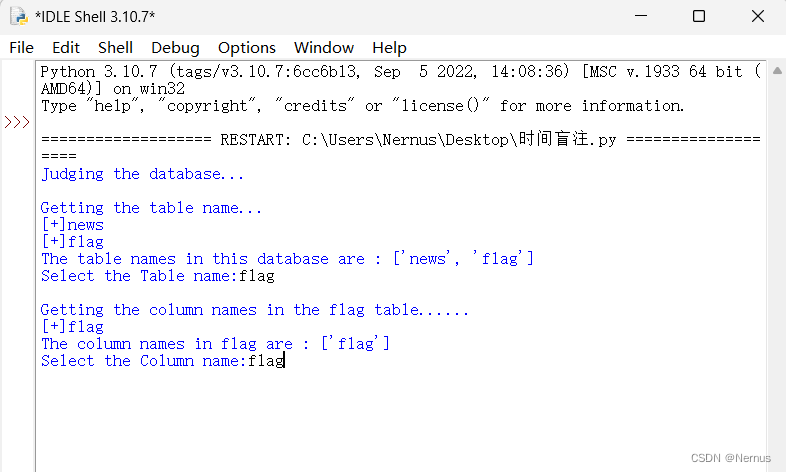Close the IDLE Shell window
This screenshot has width=786, height=472.
point(758,16)
